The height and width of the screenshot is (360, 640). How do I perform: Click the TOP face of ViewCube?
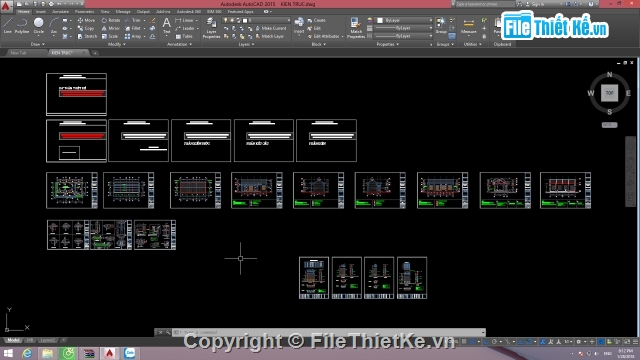[x=609, y=93]
